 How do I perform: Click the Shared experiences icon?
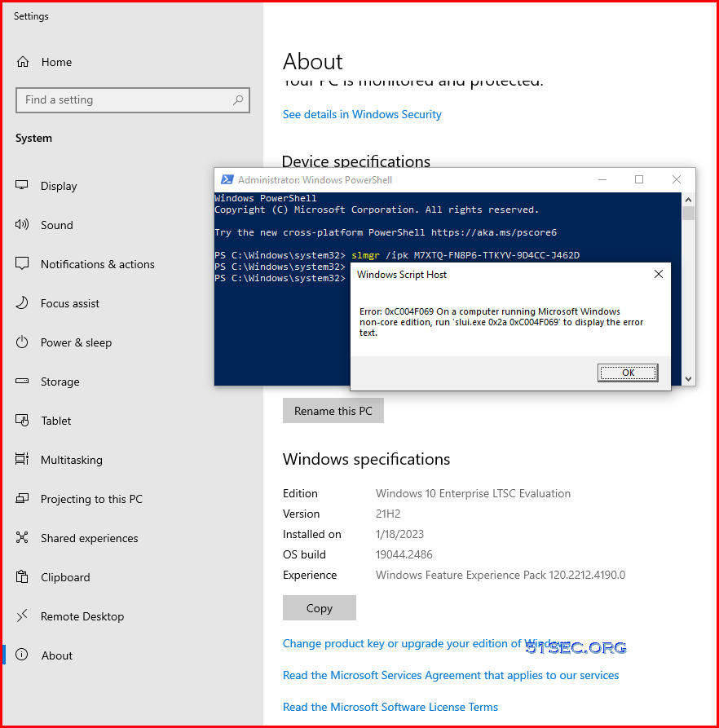[22, 537]
